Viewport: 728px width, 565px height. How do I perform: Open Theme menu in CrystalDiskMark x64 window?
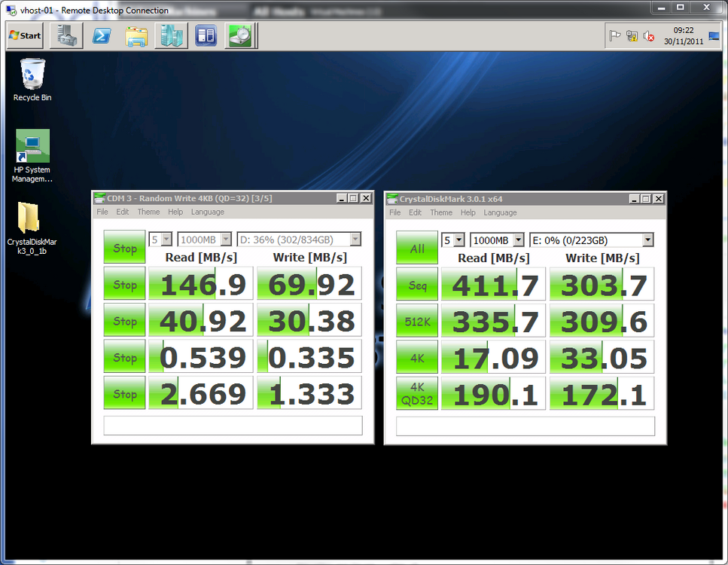441,212
